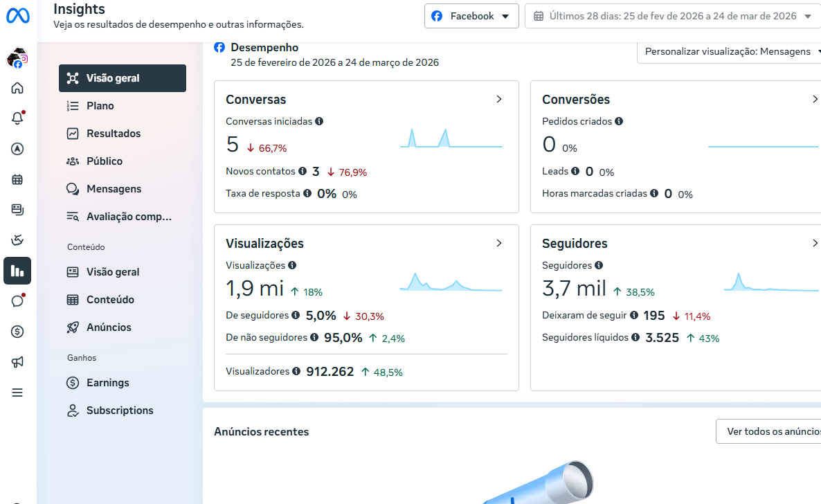Open Avaliação comp... menu item
821x504 pixels.
(123, 217)
